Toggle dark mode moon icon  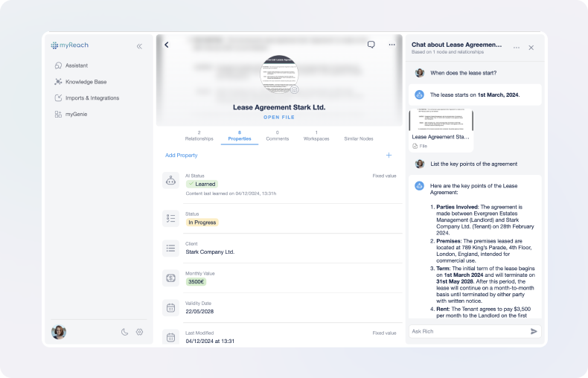tap(124, 332)
